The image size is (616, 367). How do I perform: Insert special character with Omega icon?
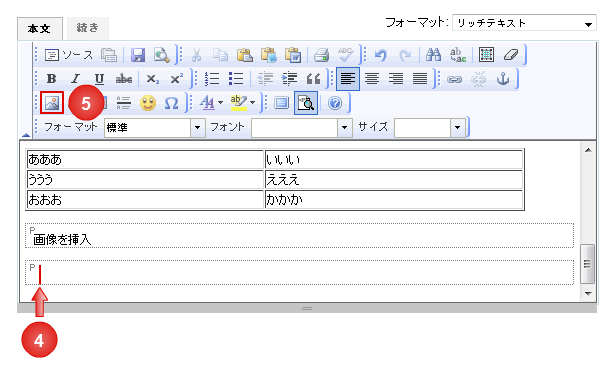(x=171, y=103)
